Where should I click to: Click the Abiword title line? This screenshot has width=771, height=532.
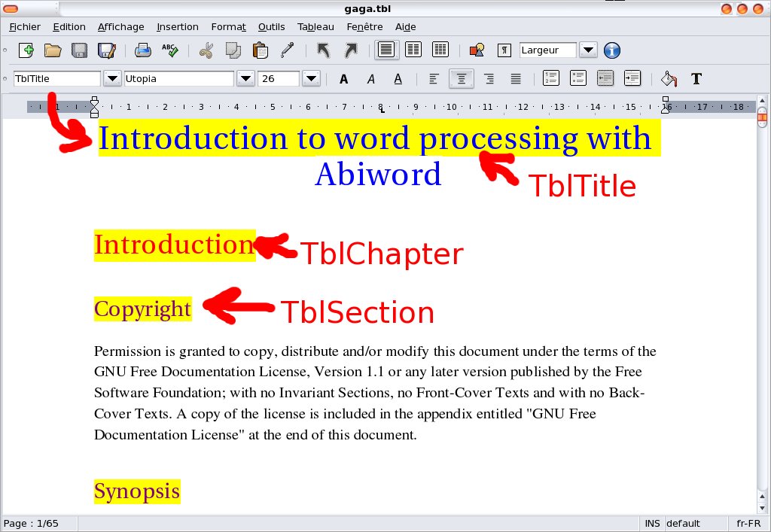378,174
